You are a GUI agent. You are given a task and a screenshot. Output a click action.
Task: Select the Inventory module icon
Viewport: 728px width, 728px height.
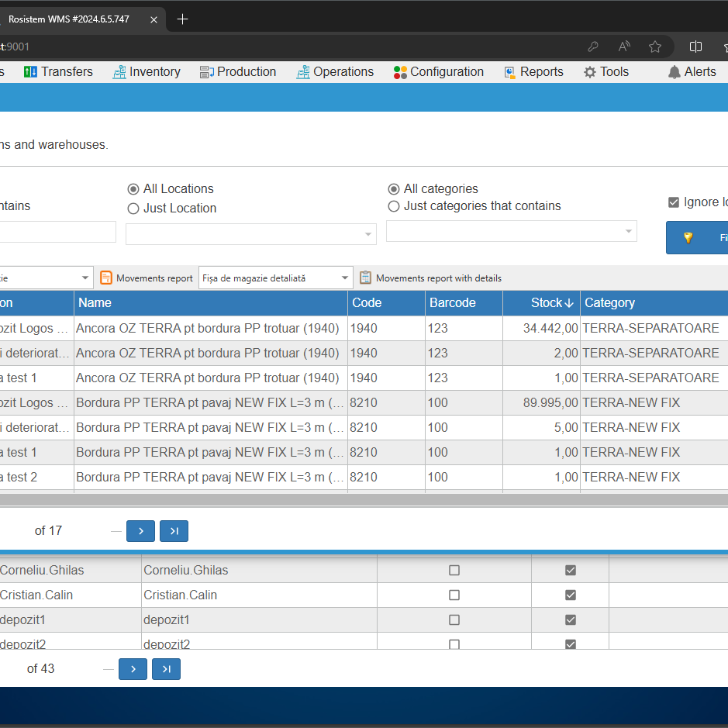[120, 71]
